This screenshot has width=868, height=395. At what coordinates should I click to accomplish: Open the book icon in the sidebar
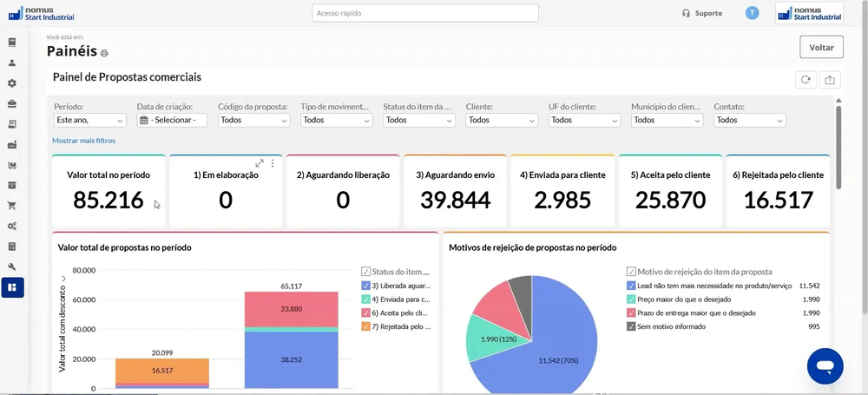coord(12,43)
